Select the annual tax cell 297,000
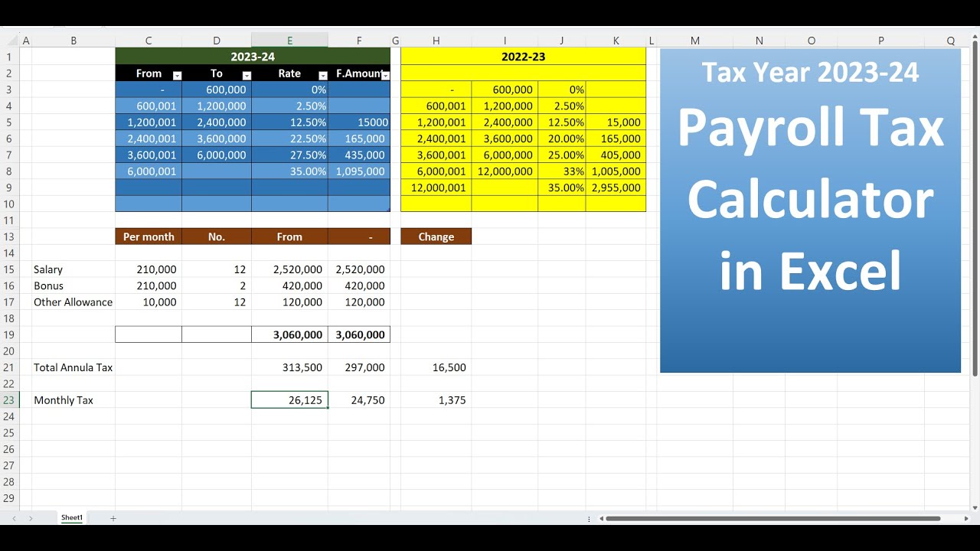This screenshot has width=980, height=551. 359,367
